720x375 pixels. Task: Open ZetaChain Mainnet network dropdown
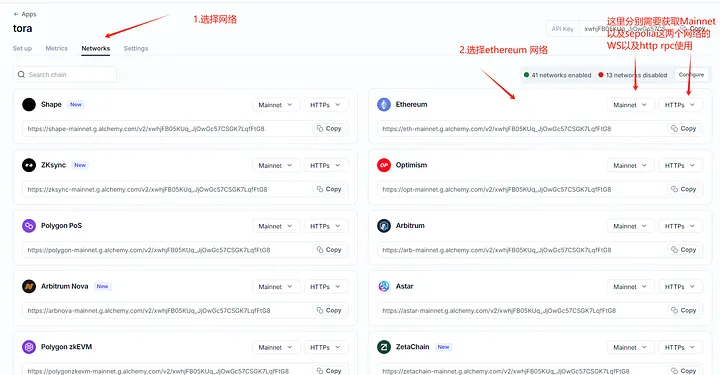point(631,347)
